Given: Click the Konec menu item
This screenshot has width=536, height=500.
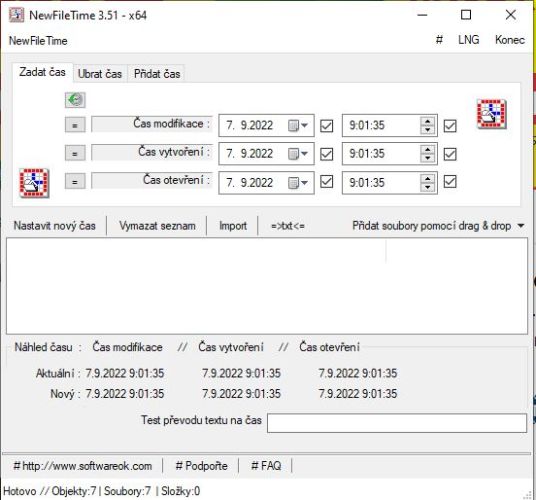Looking at the screenshot, I should point(510,40).
